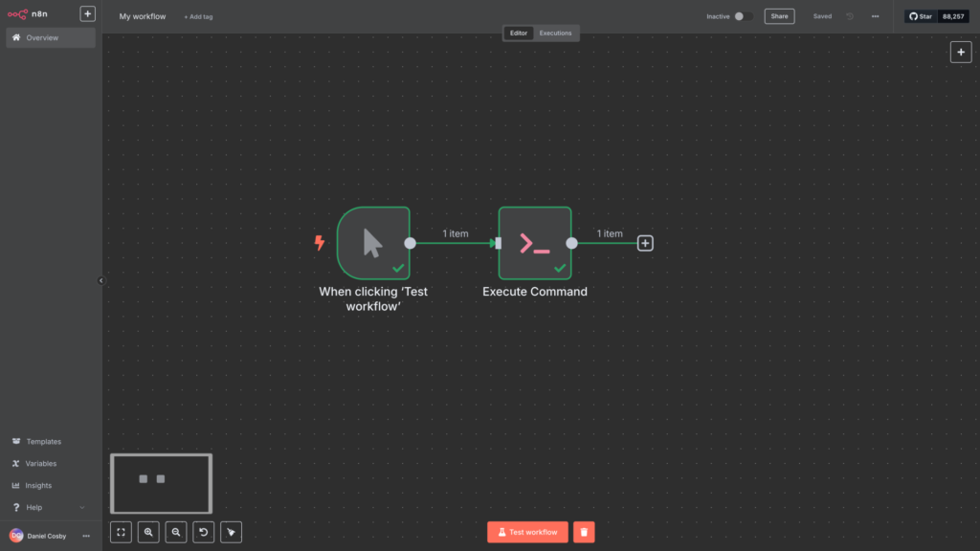Viewport: 980px width, 551px height.
Task: Delete execution data with trash icon
Action: pyautogui.click(x=584, y=532)
